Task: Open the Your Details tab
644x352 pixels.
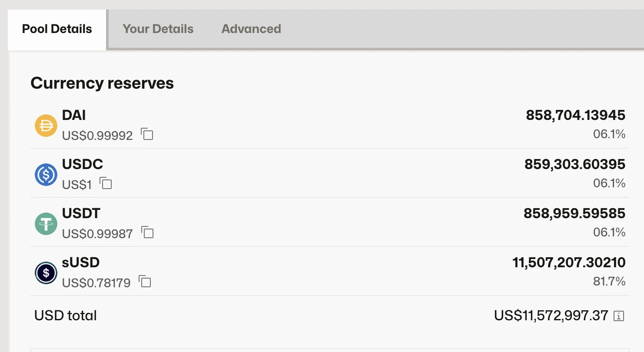Action: coord(158,29)
